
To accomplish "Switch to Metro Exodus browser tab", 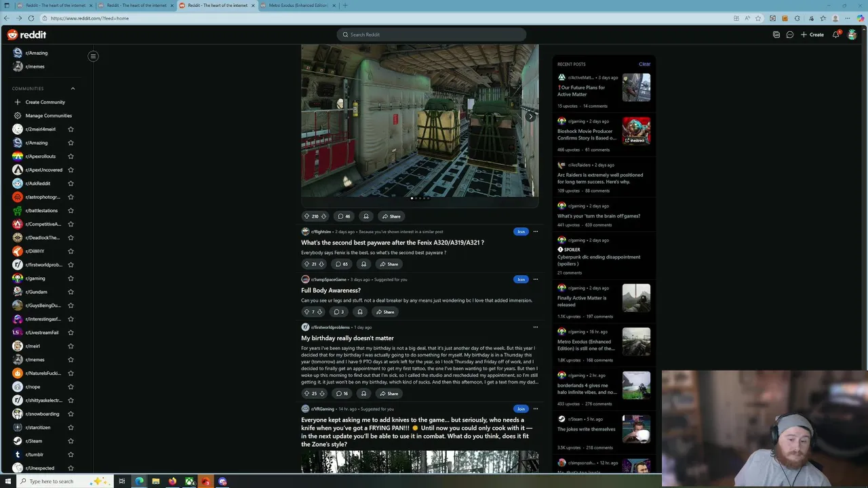I will click(x=298, y=5).
